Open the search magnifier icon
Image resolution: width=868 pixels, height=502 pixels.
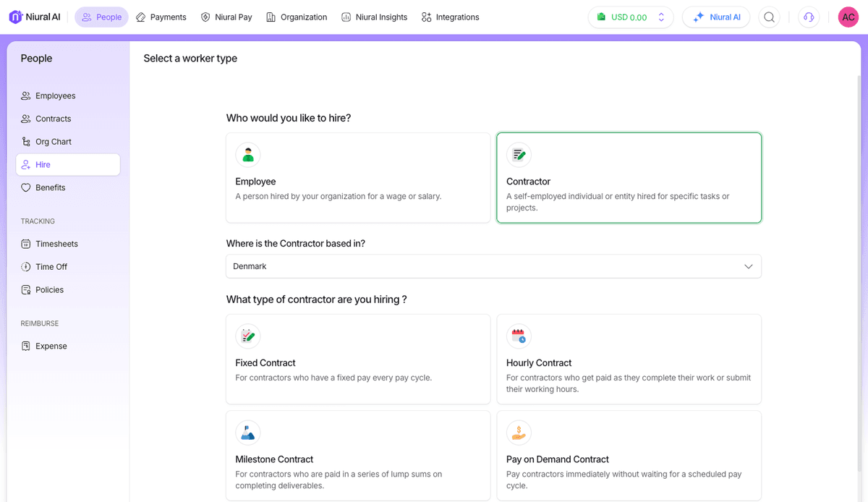click(x=770, y=17)
